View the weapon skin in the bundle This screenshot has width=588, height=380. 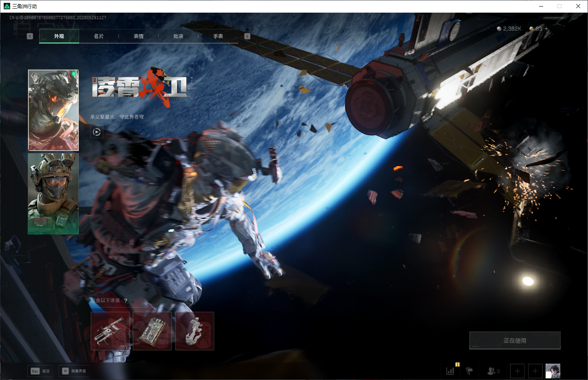click(x=110, y=331)
